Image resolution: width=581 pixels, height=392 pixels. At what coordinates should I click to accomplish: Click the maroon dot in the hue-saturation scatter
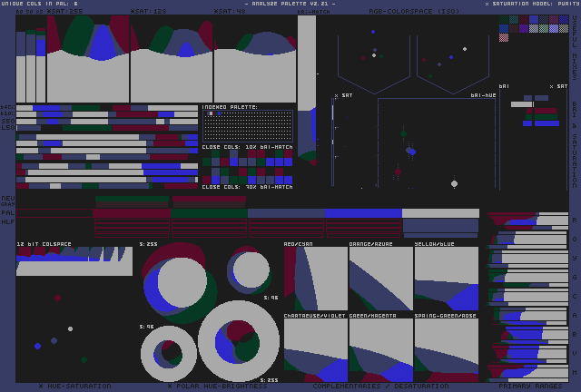pos(57,298)
